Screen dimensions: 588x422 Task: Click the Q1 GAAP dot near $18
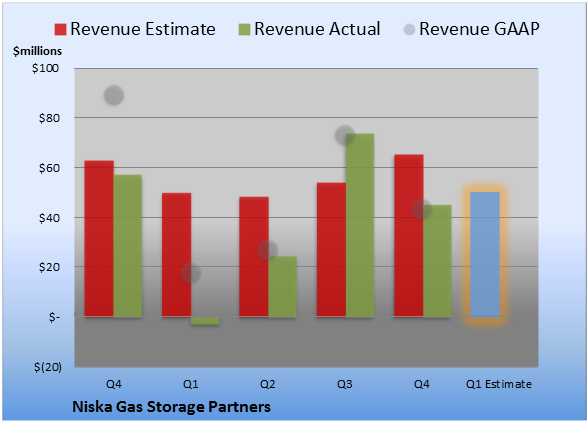coord(191,273)
